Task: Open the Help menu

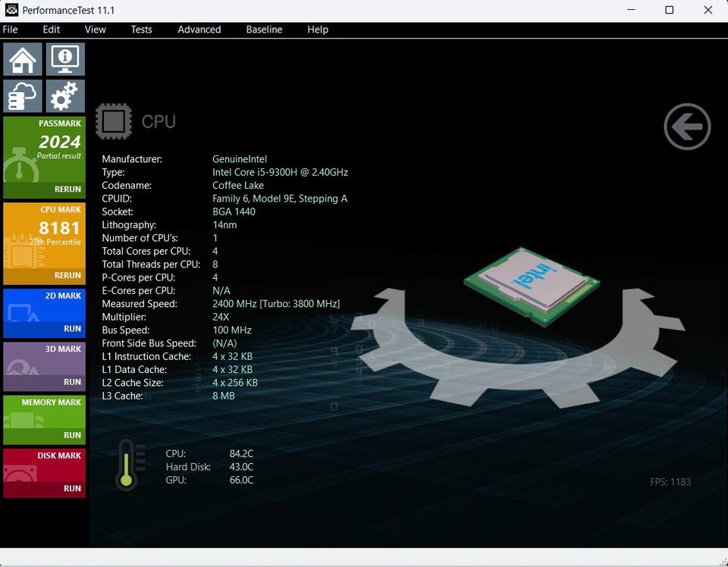Action: coord(318,30)
